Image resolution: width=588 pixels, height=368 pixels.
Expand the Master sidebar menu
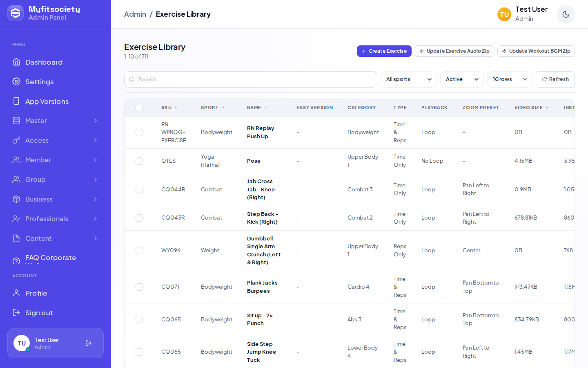tap(56, 121)
